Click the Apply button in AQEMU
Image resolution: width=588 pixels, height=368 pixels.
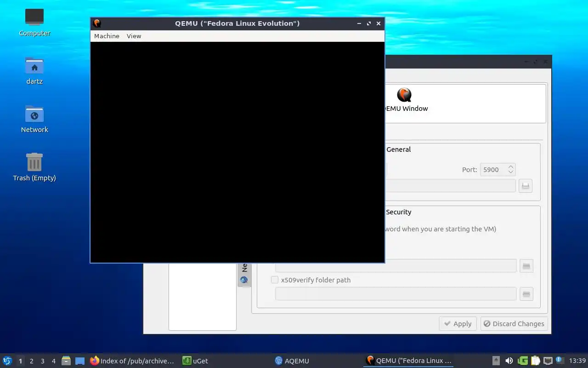click(458, 324)
